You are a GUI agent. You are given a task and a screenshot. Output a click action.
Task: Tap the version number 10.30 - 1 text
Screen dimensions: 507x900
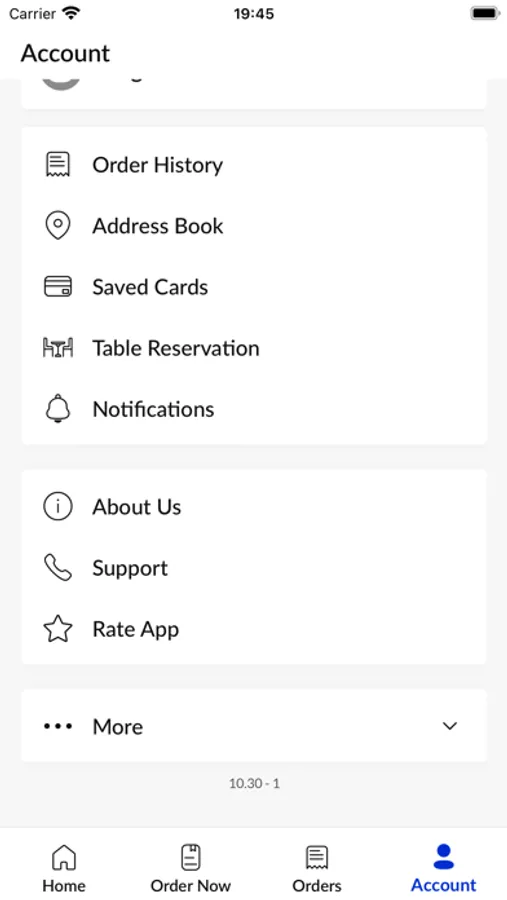click(254, 783)
